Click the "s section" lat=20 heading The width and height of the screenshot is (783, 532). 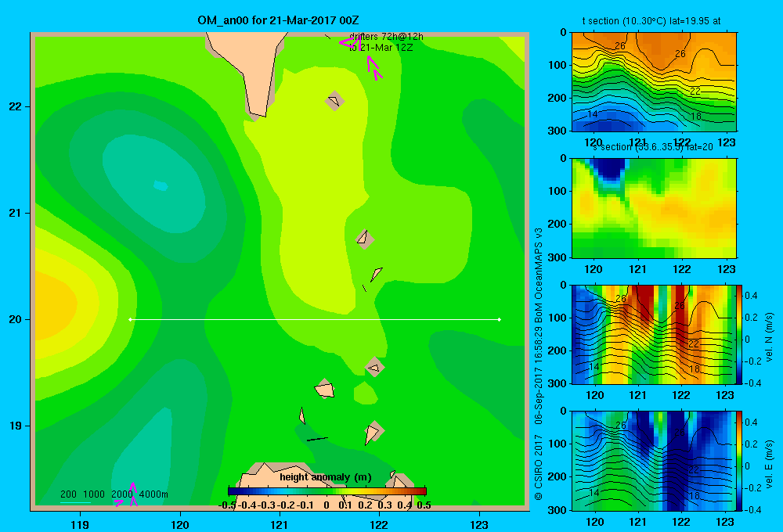(x=652, y=147)
